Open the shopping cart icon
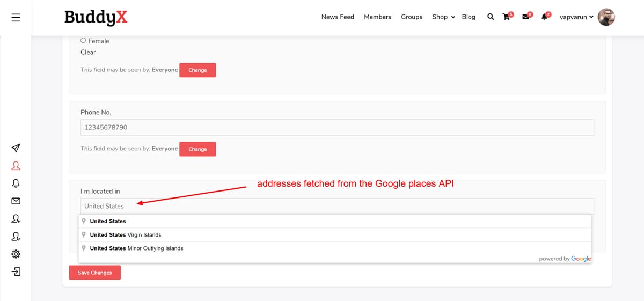The width and height of the screenshot is (644, 301). [507, 17]
